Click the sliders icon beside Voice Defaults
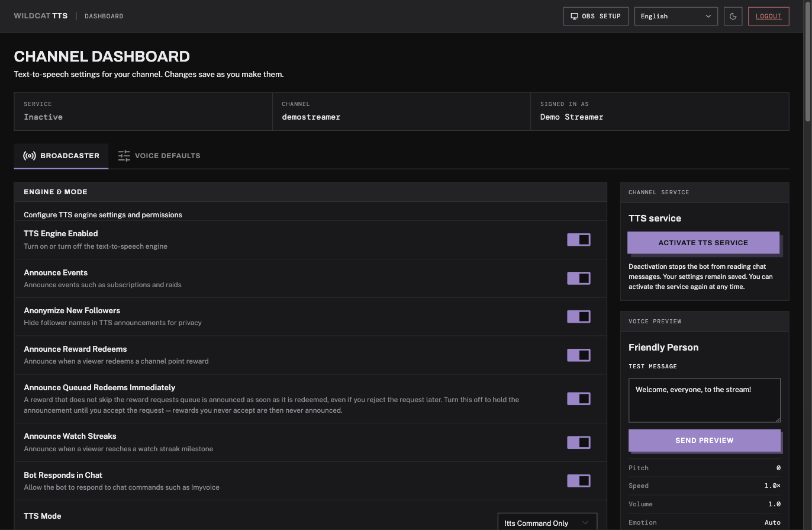Image resolution: width=812 pixels, height=530 pixels. point(124,156)
